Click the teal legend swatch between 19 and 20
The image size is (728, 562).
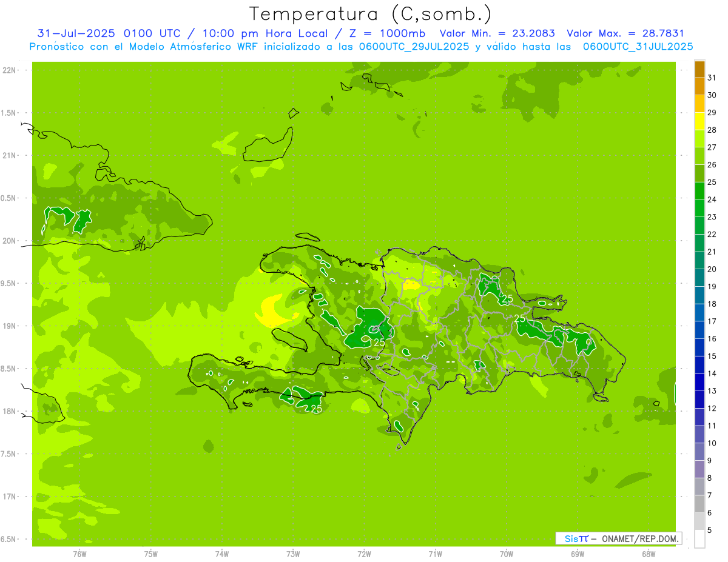point(699,278)
